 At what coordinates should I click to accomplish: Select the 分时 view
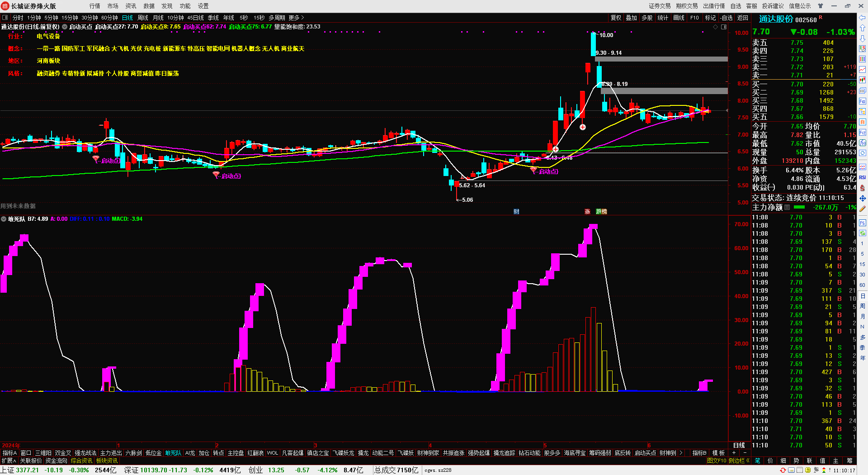(18, 18)
